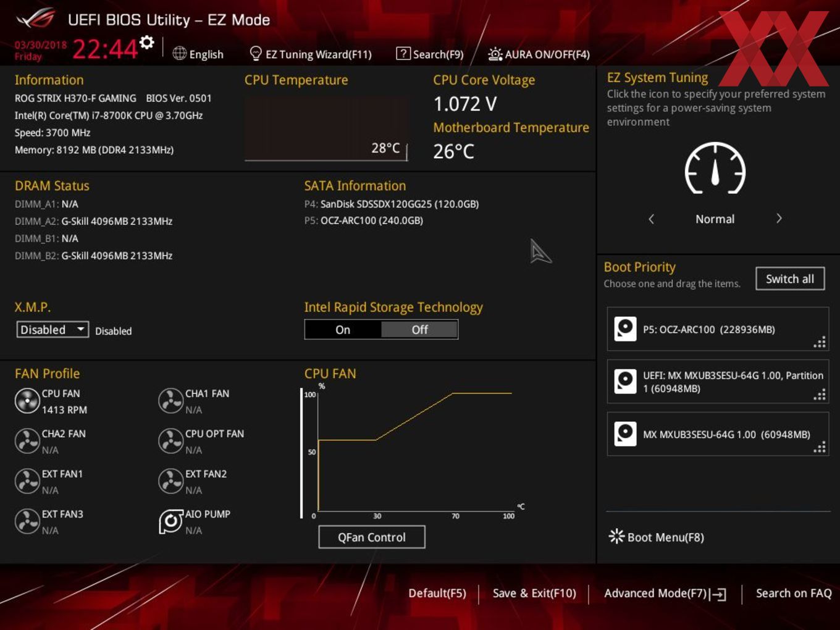Click the 1413 RPM fan speed value
This screenshot has height=630, width=840.
64,409
